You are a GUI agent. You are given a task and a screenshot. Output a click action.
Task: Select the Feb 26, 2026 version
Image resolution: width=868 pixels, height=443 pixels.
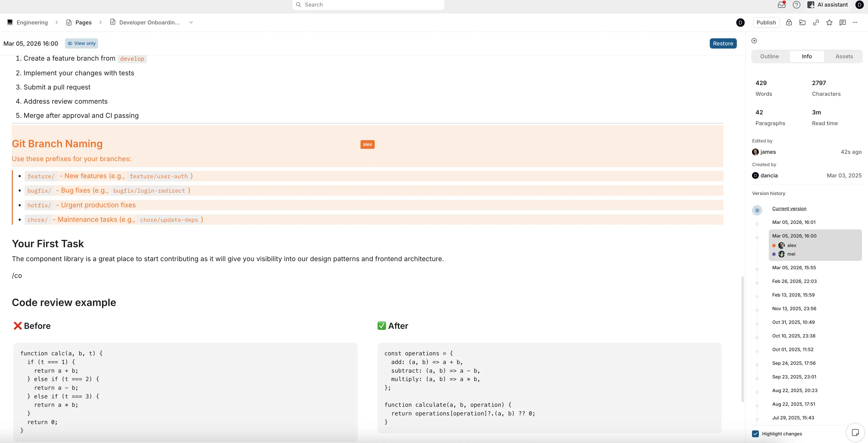(794, 281)
